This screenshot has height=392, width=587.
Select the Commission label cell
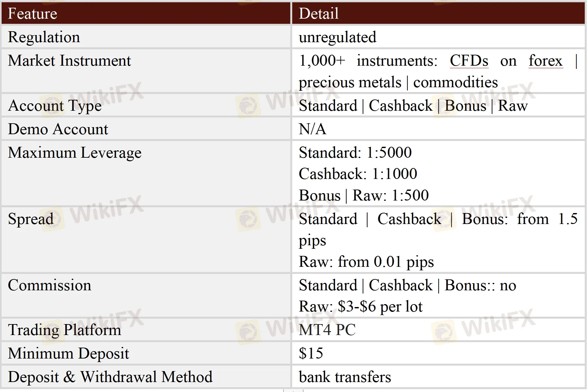pos(50,285)
